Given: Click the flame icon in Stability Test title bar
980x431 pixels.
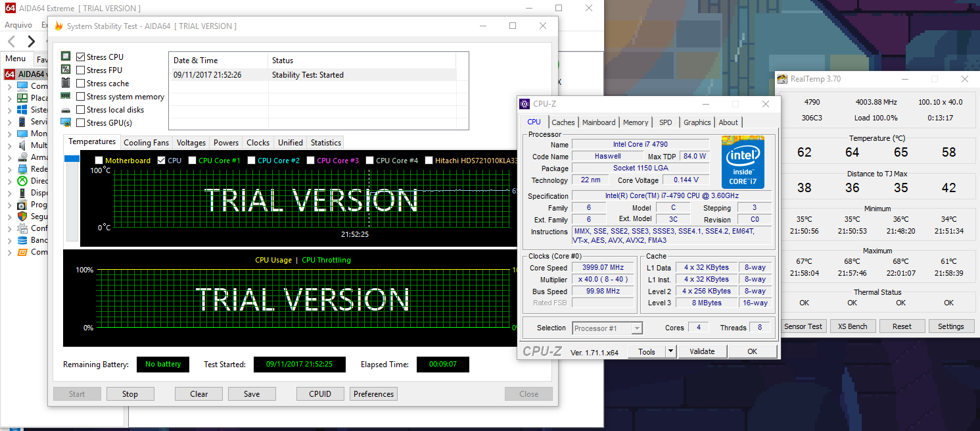Looking at the screenshot, I should 58,26.
